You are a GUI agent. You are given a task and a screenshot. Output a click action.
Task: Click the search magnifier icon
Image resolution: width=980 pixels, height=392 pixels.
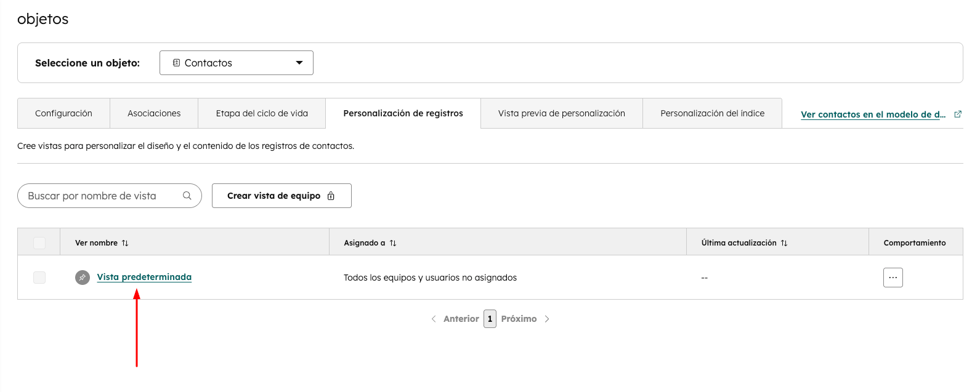[x=187, y=196]
